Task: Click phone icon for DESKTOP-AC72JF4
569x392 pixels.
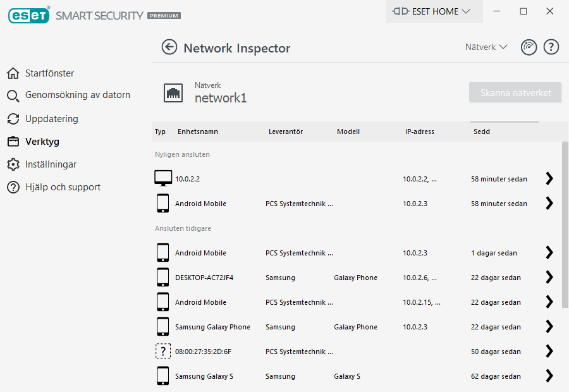Action: tap(163, 278)
